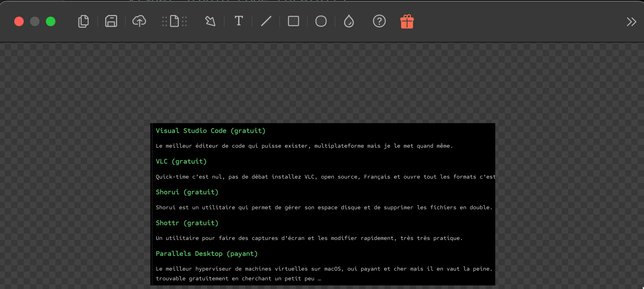The height and width of the screenshot is (289, 644).
Task: Click the "Parallels Desktop (payant)" heading
Action: (206, 254)
